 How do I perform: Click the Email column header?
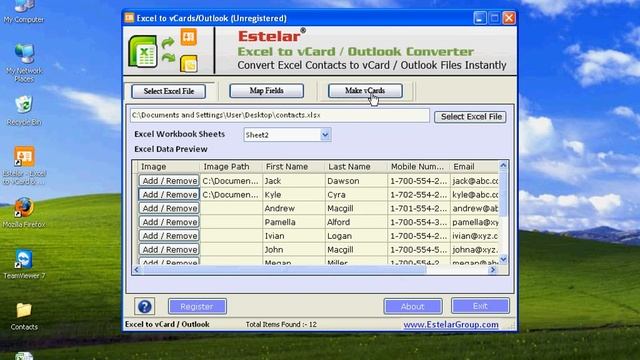474,167
